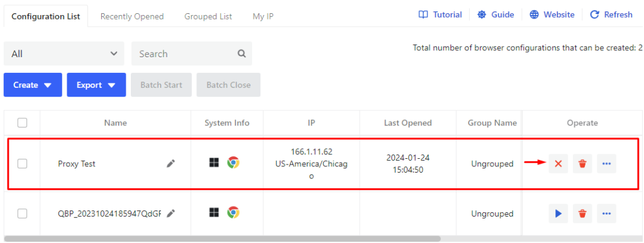Click the search magnifier icon
644x243 pixels.
[x=242, y=53]
